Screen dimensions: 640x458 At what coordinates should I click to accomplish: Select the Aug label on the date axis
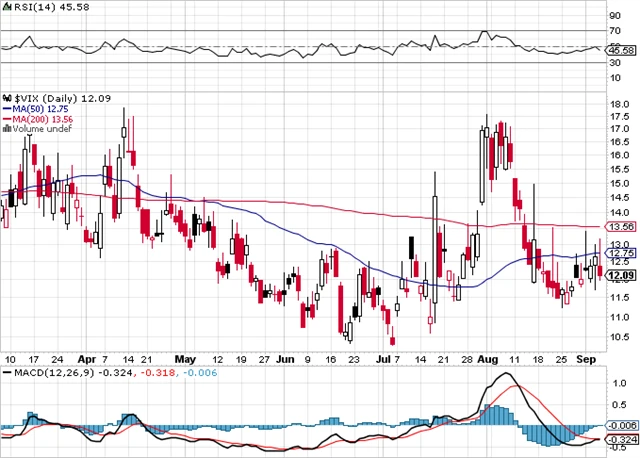point(487,357)
